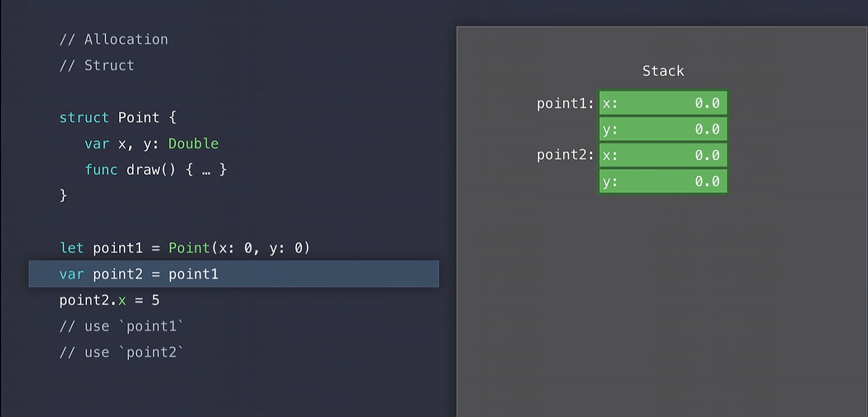Click the "// use `point1`" comment
This screenshot has width=868, height=417.
pos(121,326)
